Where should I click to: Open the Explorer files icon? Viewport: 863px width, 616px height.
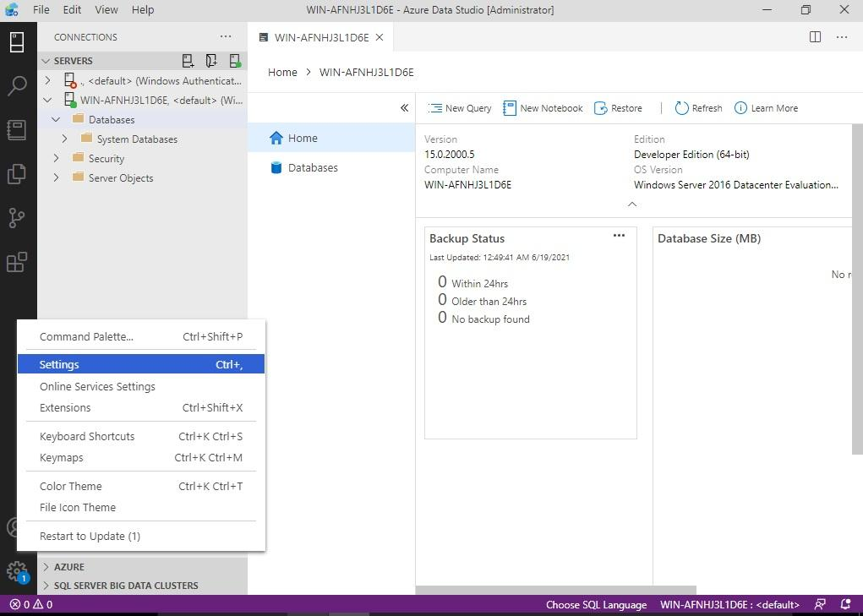[x=17, y=174]
